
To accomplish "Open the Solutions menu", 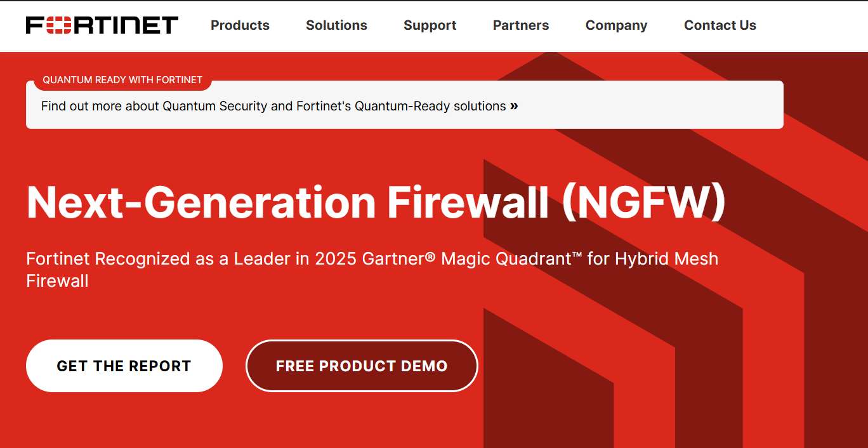I will coord(336,25).
